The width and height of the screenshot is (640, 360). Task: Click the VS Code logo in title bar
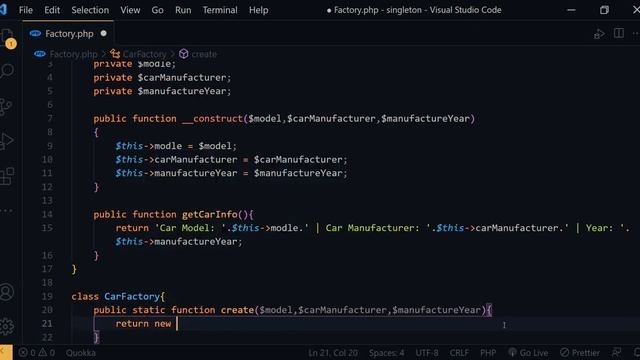pos(3,10)
